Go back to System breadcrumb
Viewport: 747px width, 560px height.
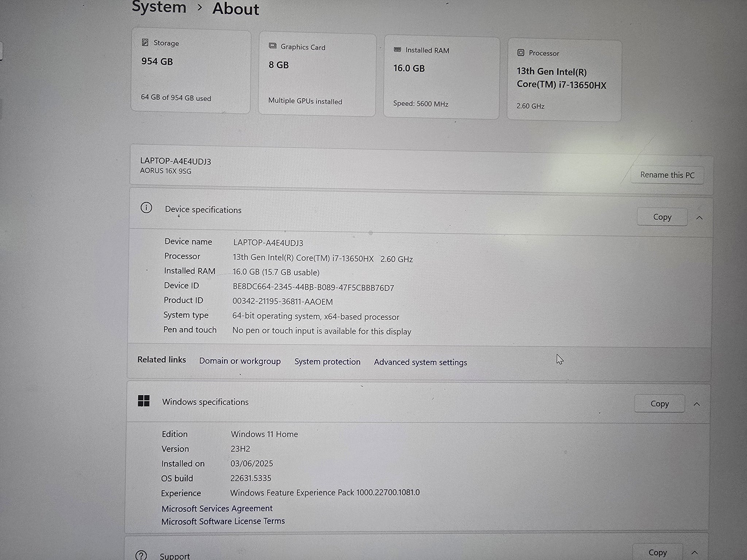point(159,7)
